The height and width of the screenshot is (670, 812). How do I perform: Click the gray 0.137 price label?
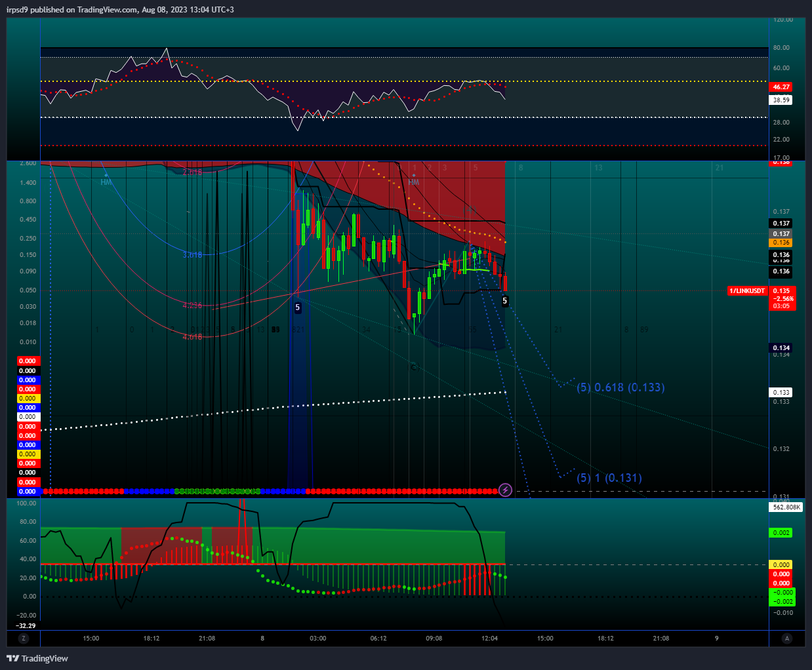click(781, 233)
